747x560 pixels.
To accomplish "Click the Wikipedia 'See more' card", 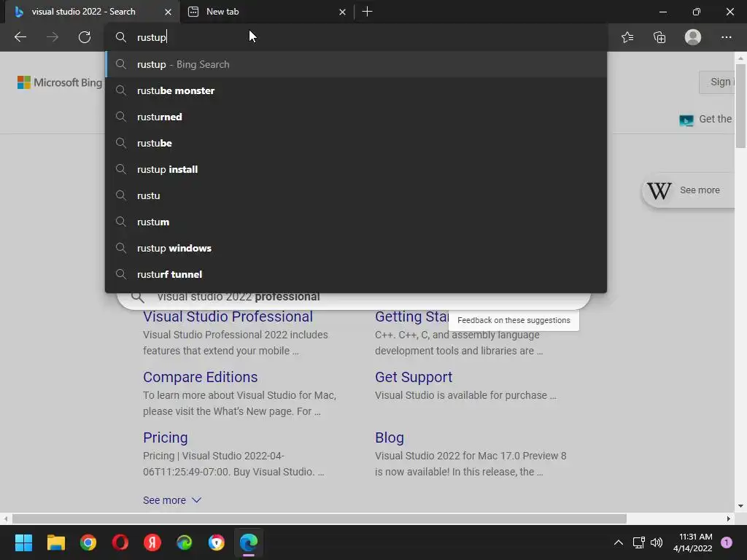I will click(688, 190).
